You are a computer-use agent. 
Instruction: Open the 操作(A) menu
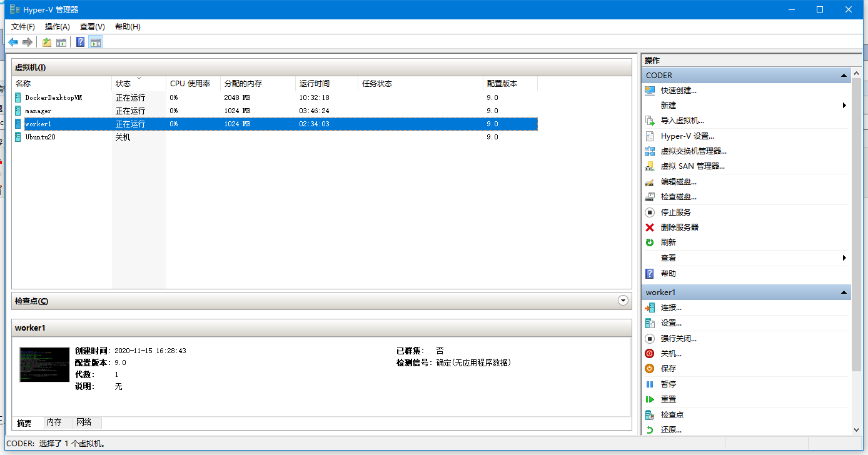(x=58, y=27)
